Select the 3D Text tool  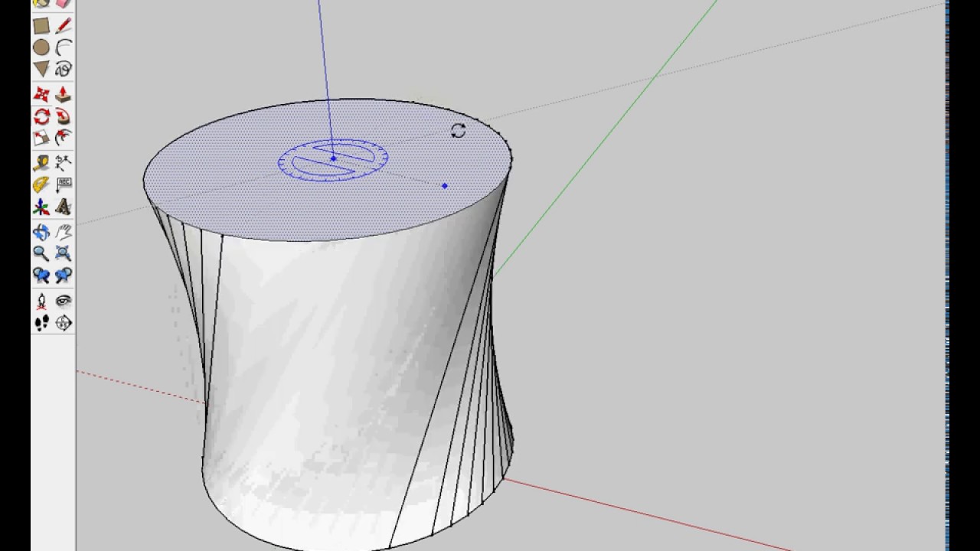pos(64,207)
